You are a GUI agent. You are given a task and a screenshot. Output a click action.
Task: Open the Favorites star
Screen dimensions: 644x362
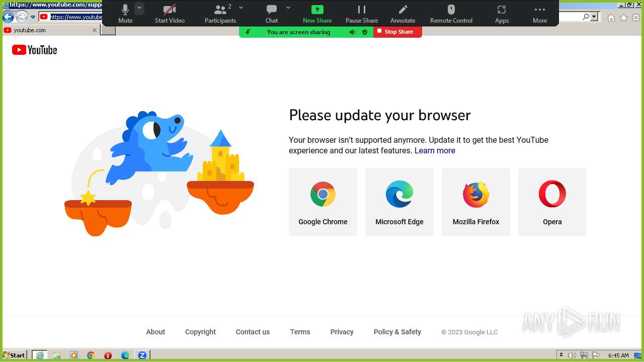[x=623, y=18]
